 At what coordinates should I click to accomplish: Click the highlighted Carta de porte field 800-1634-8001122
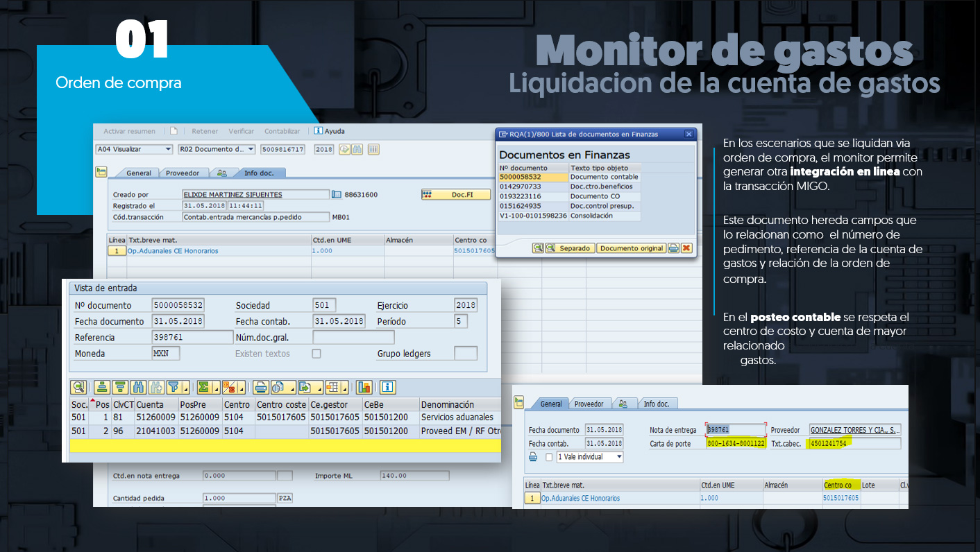[x=735, y=443]
